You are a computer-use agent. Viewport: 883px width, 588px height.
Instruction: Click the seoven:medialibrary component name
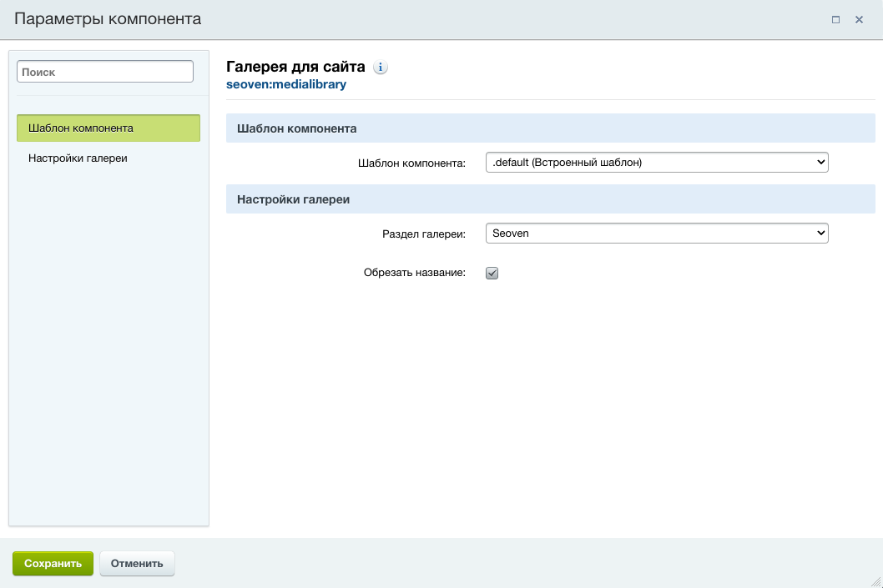pyautogui.click(x=285, y=84)
